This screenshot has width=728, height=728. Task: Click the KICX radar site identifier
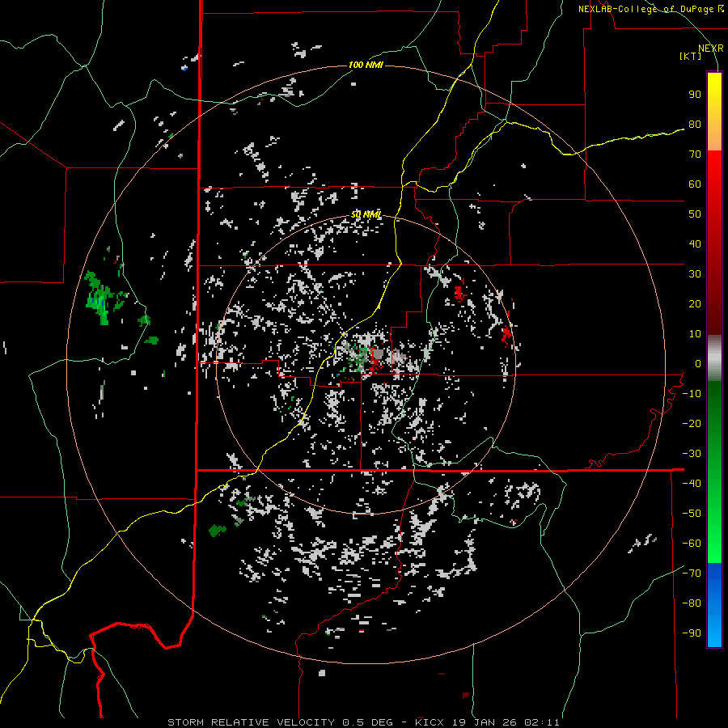[x=430, y=722]
